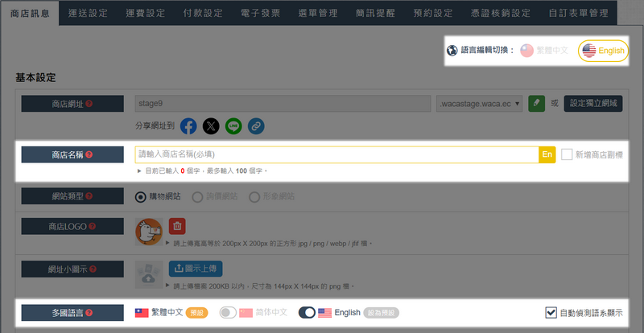This screenshot has width=644, height=333.
Task: Click globe icon beside 語言編輯切換
Action: [x=452, y=51]
